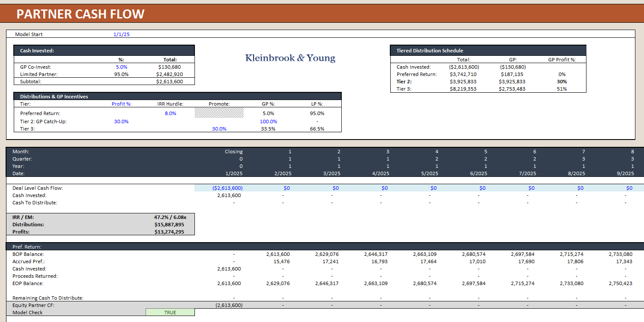Viewport: 644px width, 322px height.
Task: Select the Accrued Pref. value 17,464
Action: (428, 261)
